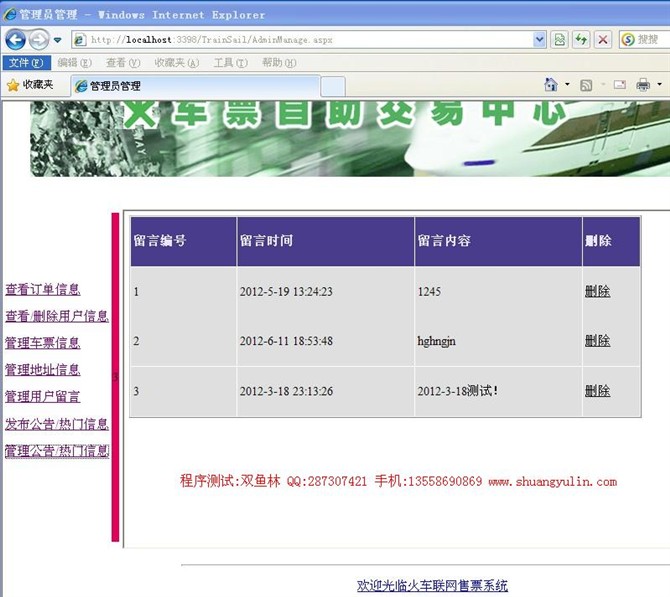The height and width of the screenshot is (597, 670).
Task: Open the recent pages dropdown arrow
Action: pos(57,40)
